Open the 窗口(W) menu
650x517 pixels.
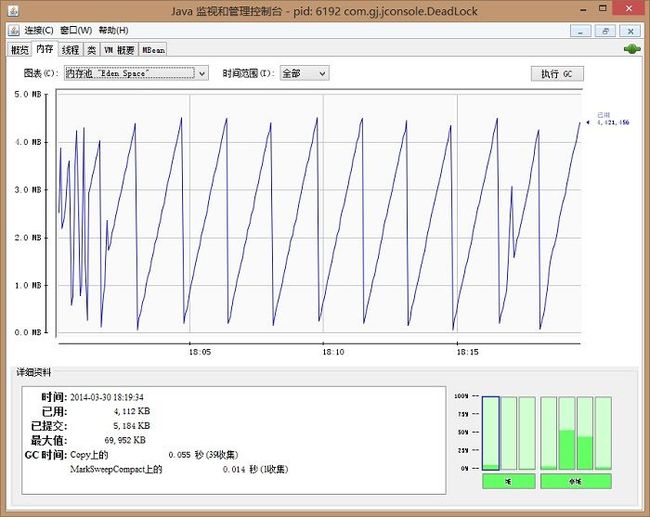76,30
